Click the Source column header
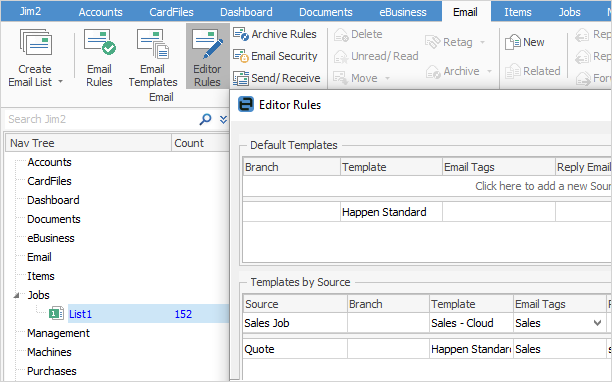 pyautogui.click(x=295, y=304)
